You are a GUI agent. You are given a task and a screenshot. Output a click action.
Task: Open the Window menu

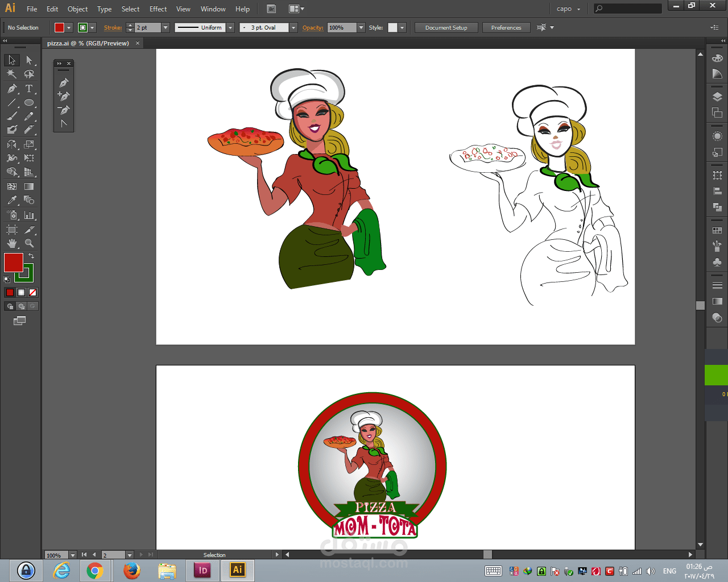click(x=213, y=9)
